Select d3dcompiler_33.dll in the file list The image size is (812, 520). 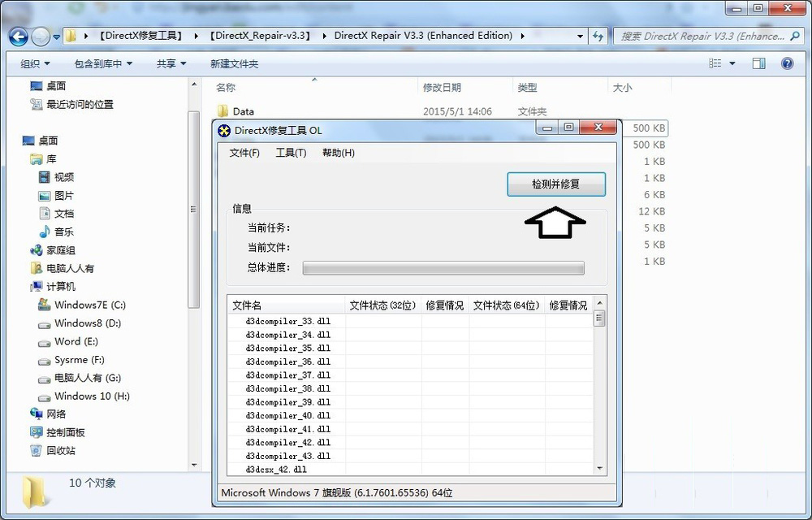pos(288,321)
